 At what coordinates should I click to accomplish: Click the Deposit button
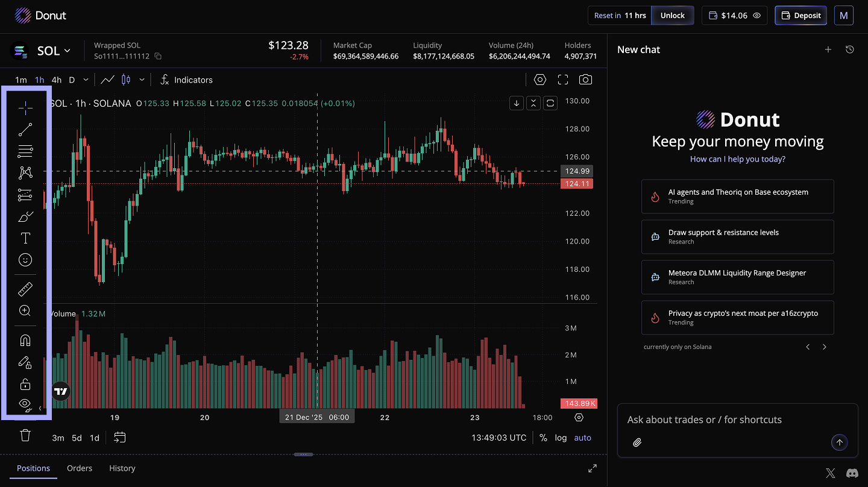800,16
